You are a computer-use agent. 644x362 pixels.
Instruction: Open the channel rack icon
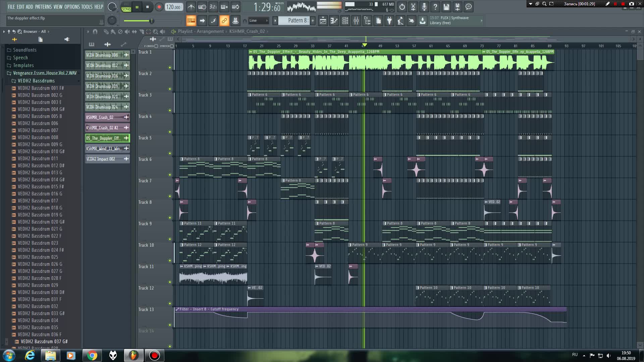[x=345, y=21]
